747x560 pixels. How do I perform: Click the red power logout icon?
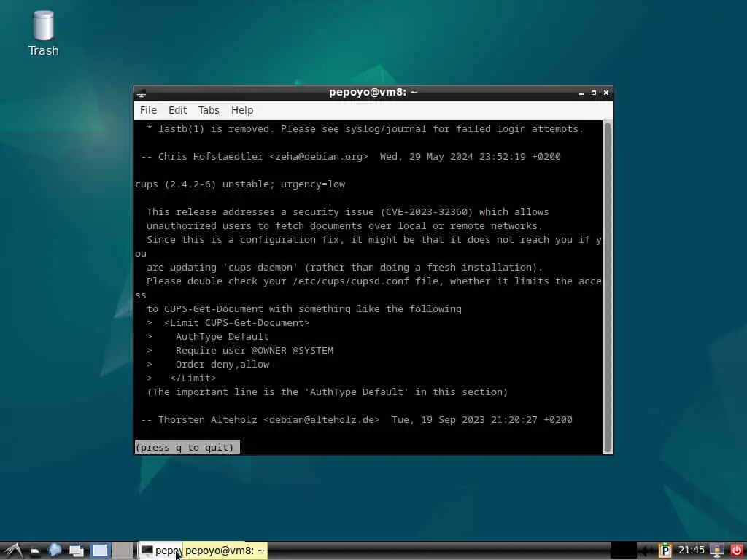(737, 551)
